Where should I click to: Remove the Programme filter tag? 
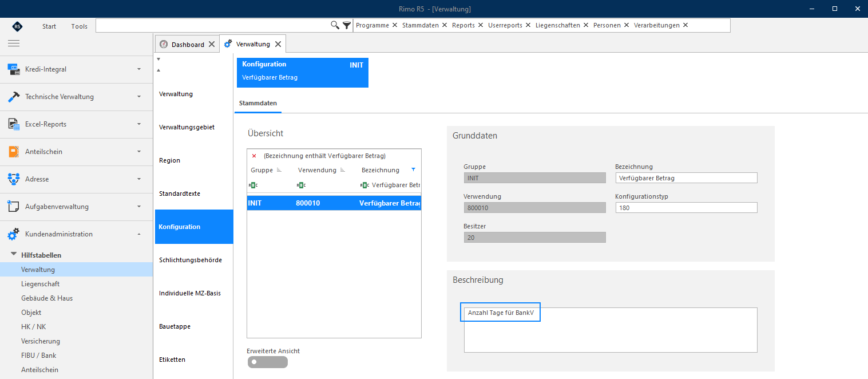click(394, 25)
